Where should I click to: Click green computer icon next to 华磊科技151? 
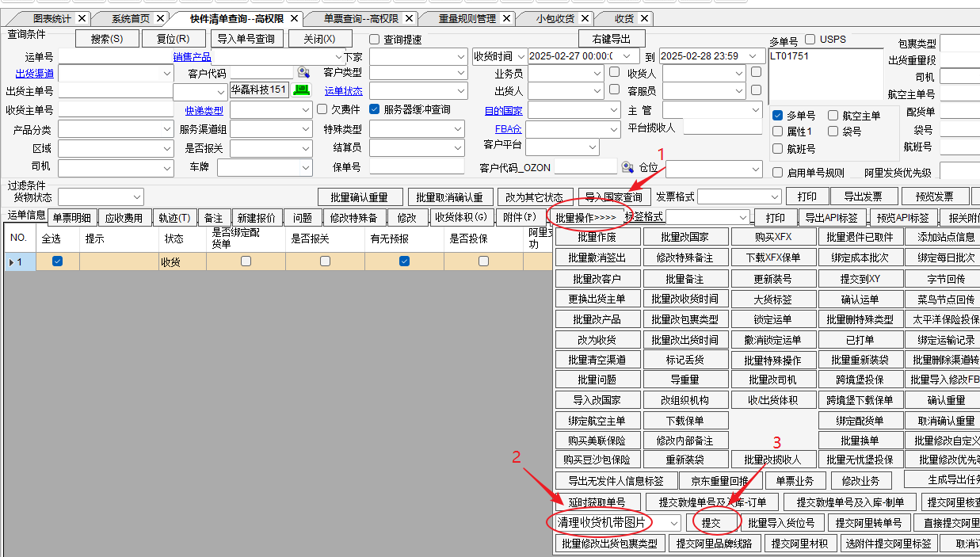click(x=301, y=90)
